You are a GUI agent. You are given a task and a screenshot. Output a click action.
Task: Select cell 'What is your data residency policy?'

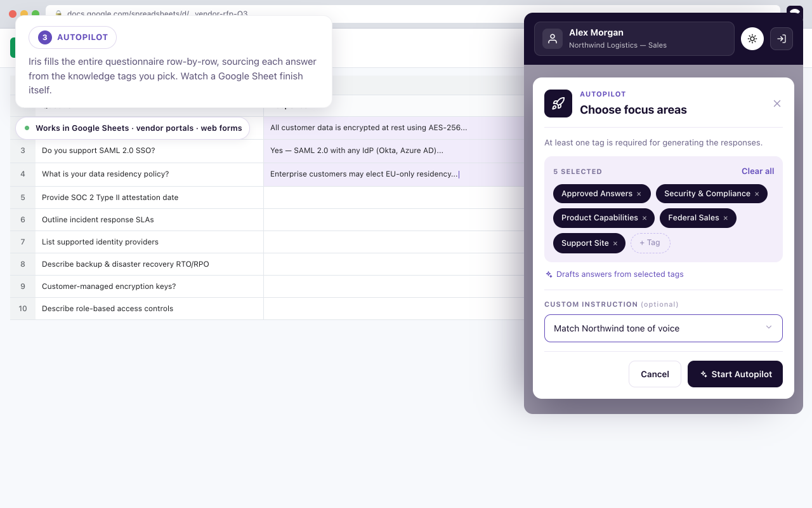(x=150, y=174)
